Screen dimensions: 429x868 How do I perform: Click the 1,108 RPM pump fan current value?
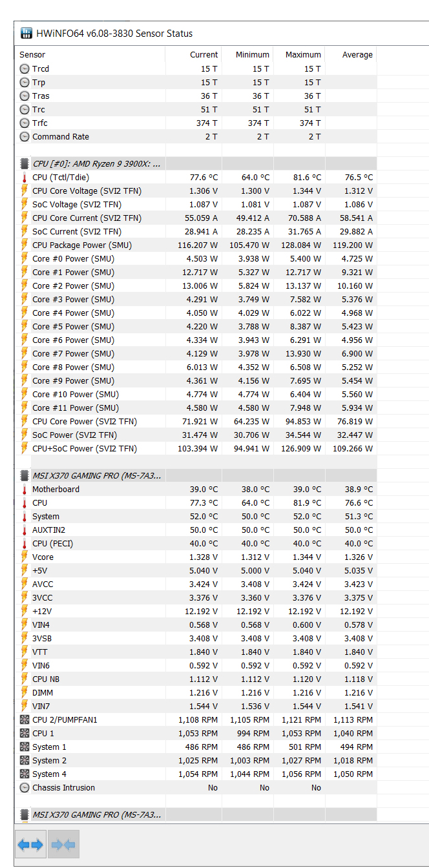click(x=198, y=719)
